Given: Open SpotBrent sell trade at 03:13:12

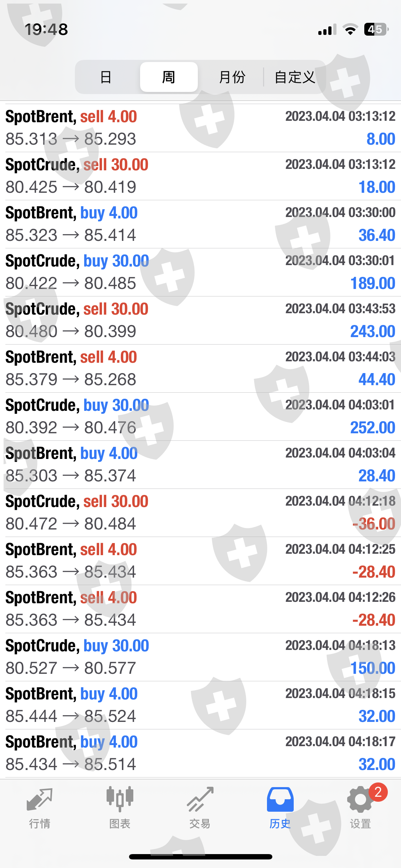Looking at the screenshot, I should [200, 128].
